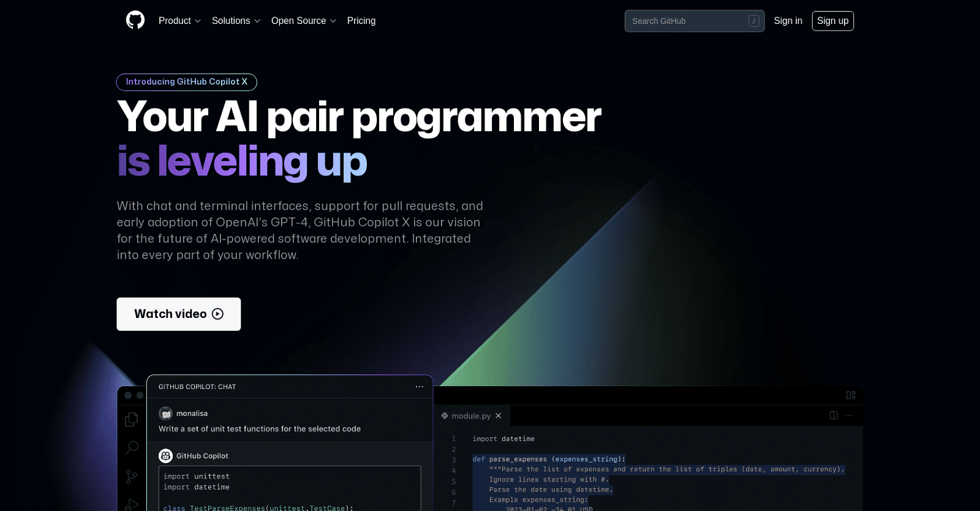
Task: Click the GITHUB COPILOT: CHAT panel title
Action: pos(197,387)
